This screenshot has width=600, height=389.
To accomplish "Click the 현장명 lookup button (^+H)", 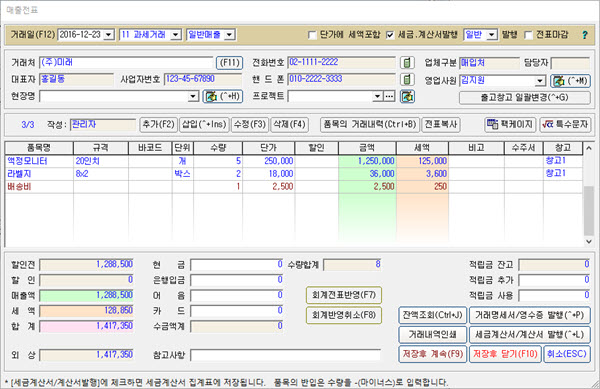I will tap(222, 96).
